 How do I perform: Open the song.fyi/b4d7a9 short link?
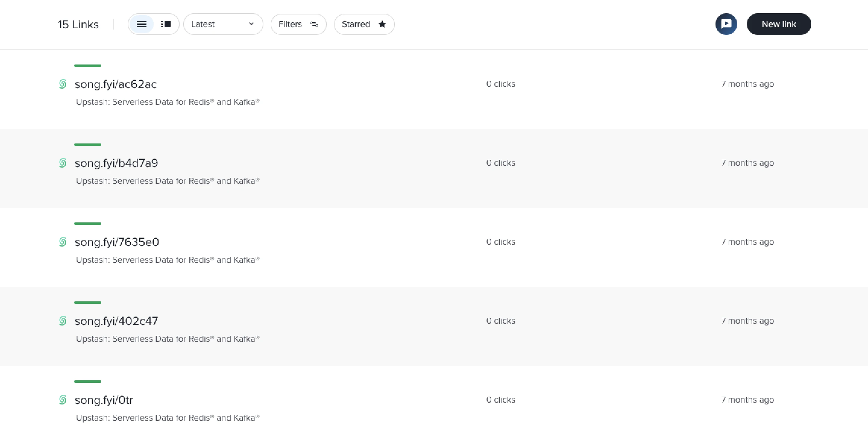coord(116,163)
